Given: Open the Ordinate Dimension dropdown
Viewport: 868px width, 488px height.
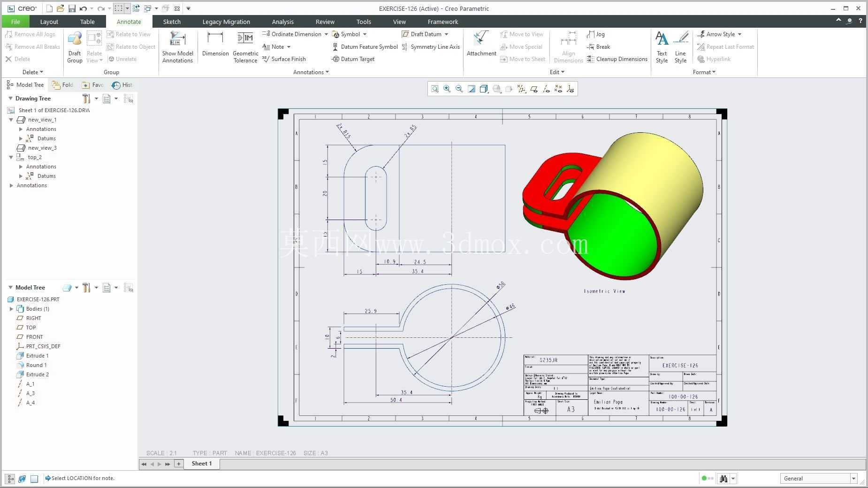Looking at the screenshot, I should pyautogui.click(x=326, y=34).
